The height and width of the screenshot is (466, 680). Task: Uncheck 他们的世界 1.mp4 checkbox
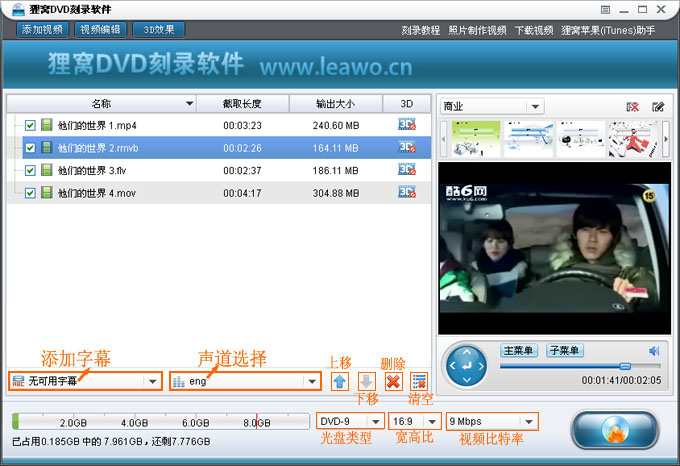(x=30, y=125)
